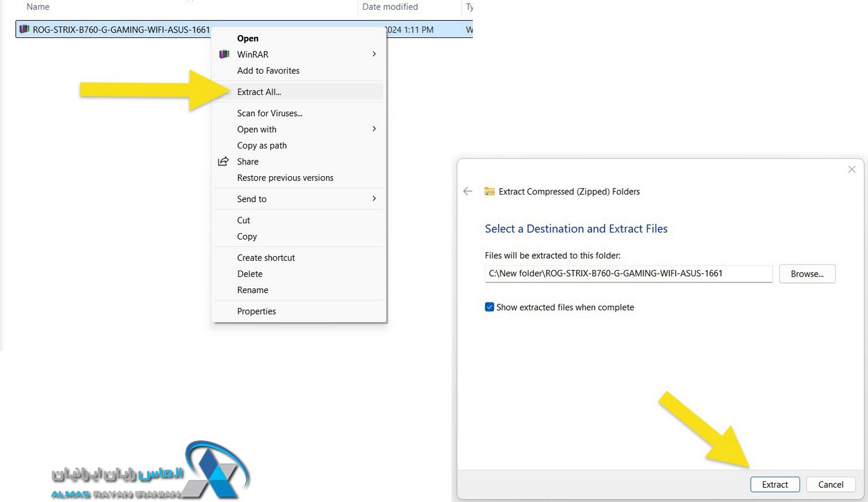Close the Extract Compressed Folders dialog
This screenshot has height=502, width=868.
(852, 170)
